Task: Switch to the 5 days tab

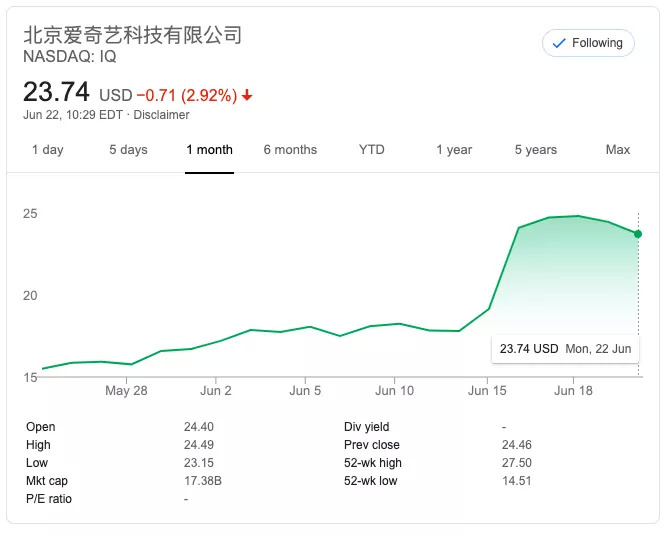Action: (x=128, y=150)
